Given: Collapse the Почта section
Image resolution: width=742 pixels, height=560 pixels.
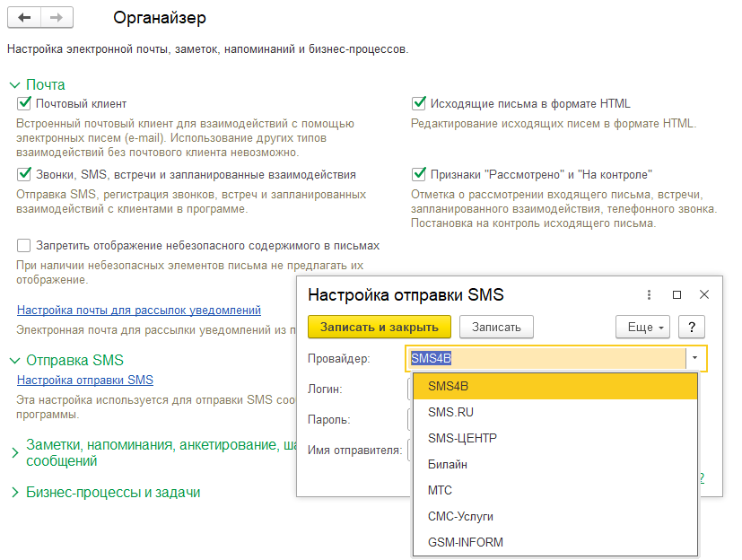Looking at the screenshot, I should [14, 84].
